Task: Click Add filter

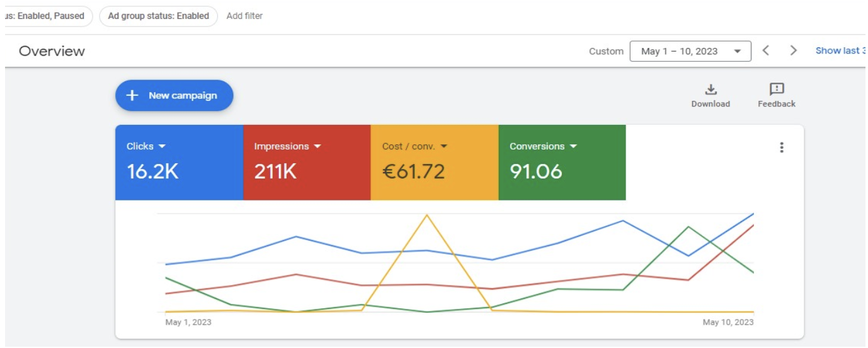Action: [244, 16]
